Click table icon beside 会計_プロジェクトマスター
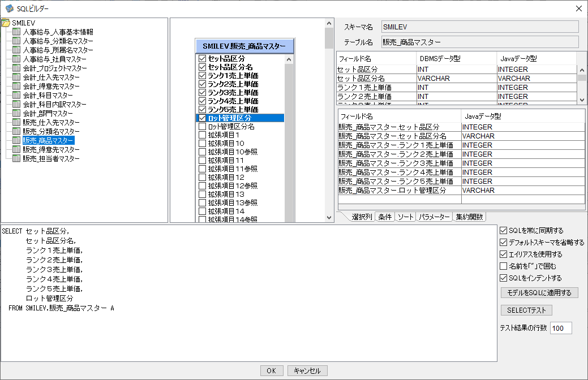Viewport: 588px width, 380px height. pos(16,68)
